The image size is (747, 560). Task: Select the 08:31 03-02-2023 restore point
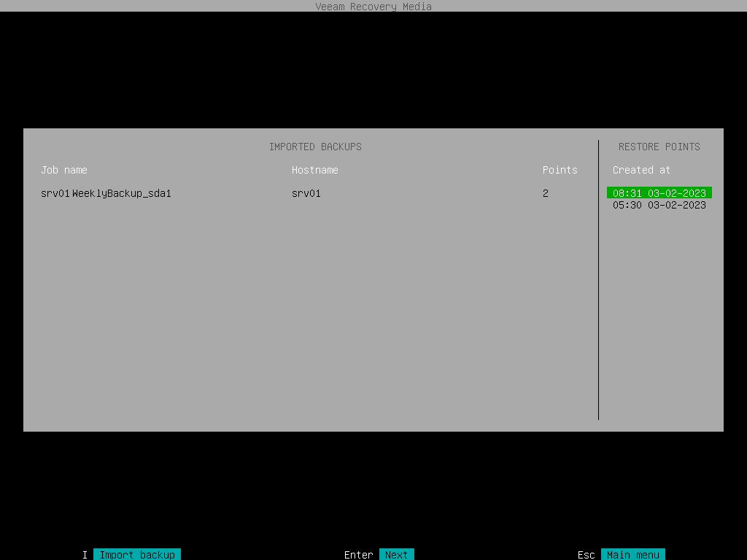(659, 192)
